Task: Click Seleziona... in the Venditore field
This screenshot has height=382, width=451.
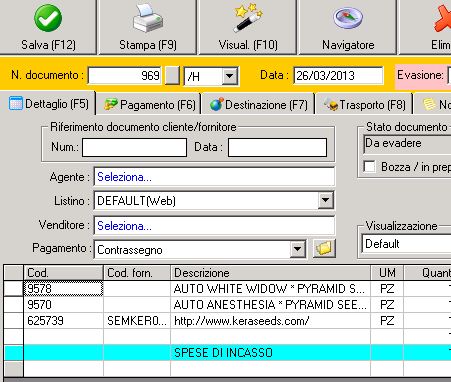Action: point(124,226)
